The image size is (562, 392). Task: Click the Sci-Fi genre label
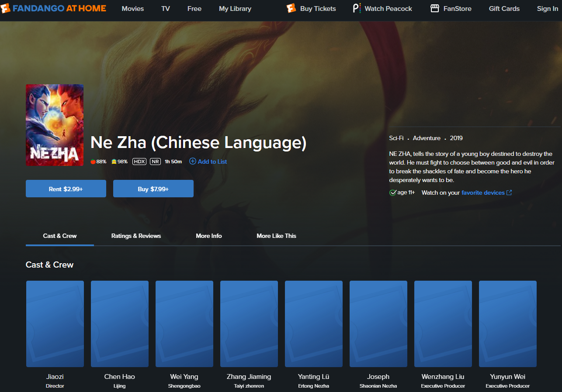click(x=396, y=138)
